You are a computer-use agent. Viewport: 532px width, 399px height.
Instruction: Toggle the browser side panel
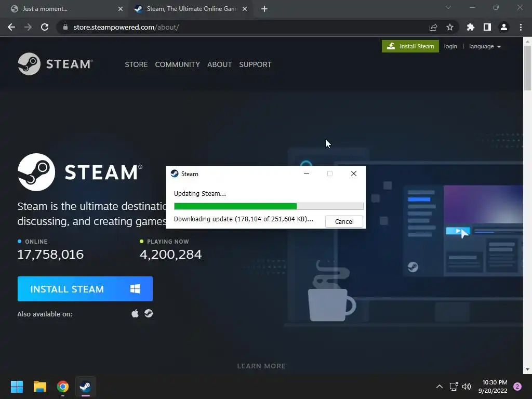[x=487, y=27]
